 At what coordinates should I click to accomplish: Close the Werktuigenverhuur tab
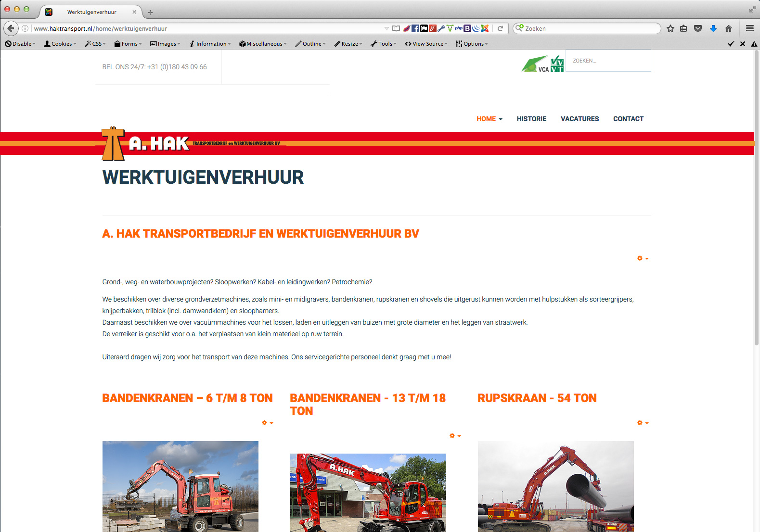(134, 12)
